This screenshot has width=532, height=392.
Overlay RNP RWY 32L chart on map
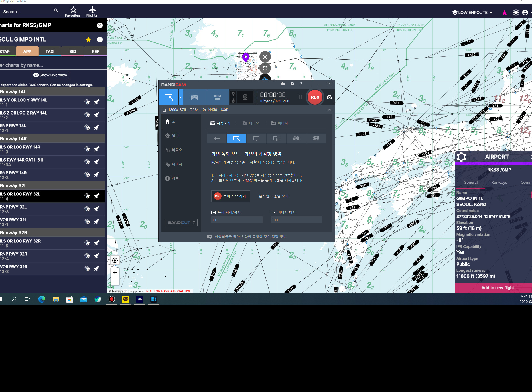[87, 209]
